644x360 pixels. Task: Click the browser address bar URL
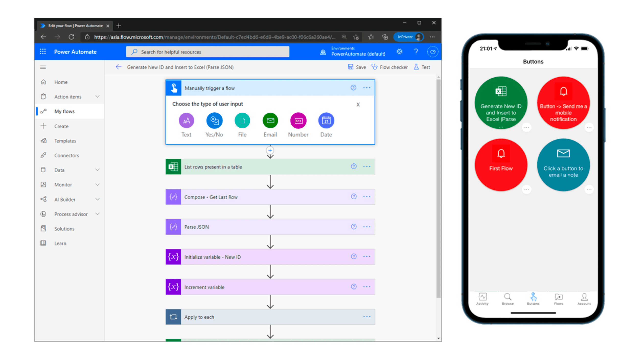click(x=215, y=37)
